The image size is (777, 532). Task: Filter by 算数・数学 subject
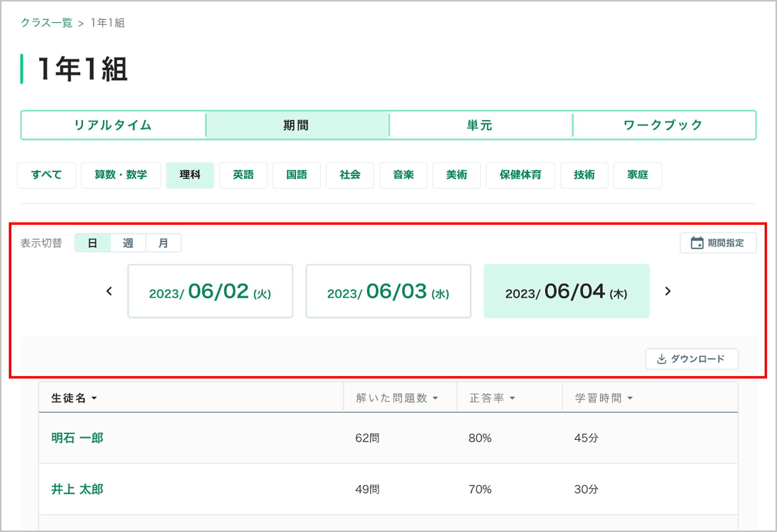click(121, 175)
